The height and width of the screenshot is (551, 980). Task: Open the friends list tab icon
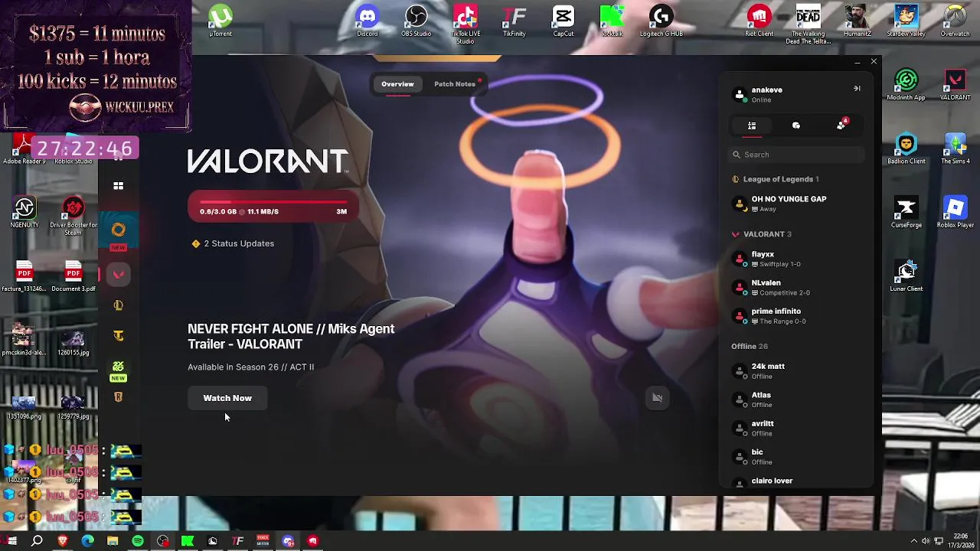752,126
